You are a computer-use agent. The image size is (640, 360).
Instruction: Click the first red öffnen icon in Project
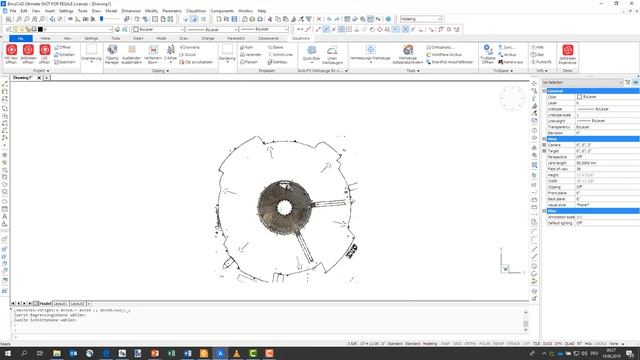pos(11,50)
